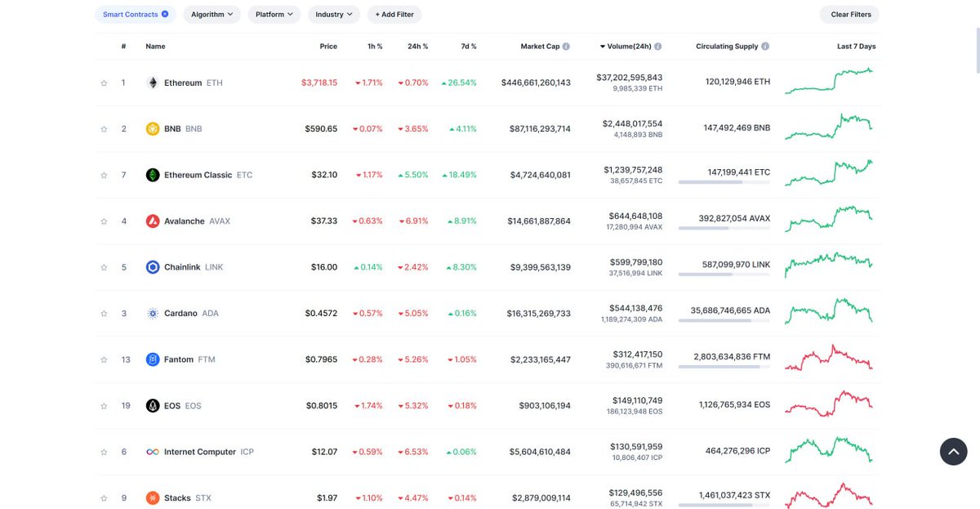This screenshot has width=980, height=509.
Task: Click the Last 7 Days column header
Action: point(856,47)
